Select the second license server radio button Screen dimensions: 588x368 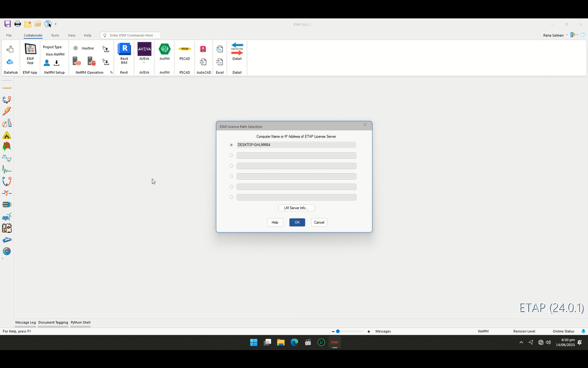[232, 155]
